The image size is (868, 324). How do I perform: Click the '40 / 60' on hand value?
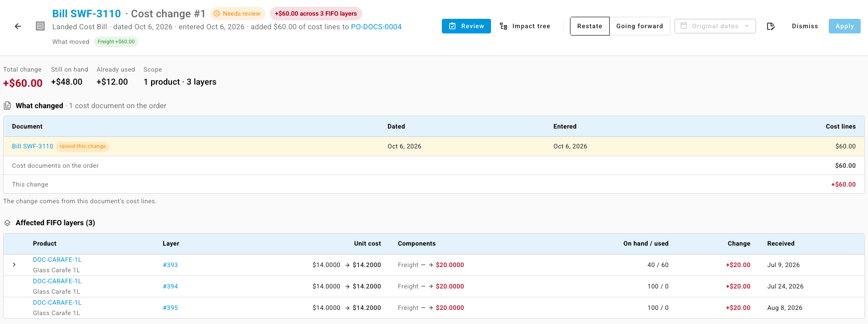coord(658,265)
